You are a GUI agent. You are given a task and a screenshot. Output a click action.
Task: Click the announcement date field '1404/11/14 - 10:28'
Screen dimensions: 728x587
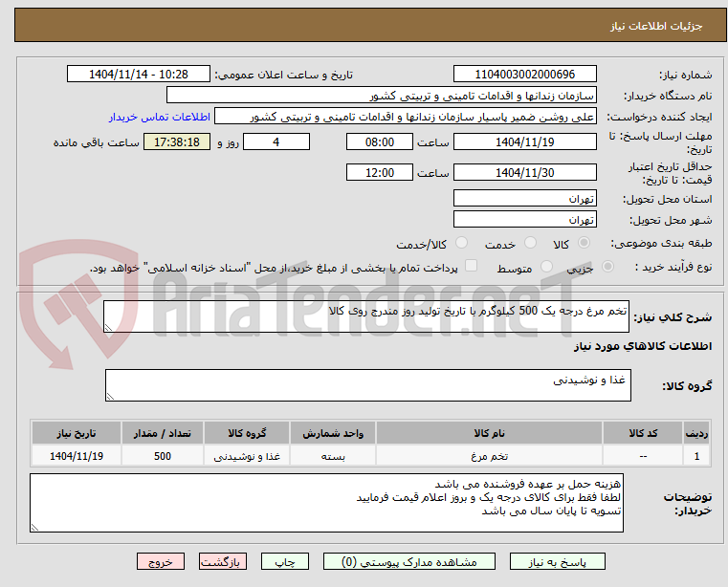tap(139, 75)
